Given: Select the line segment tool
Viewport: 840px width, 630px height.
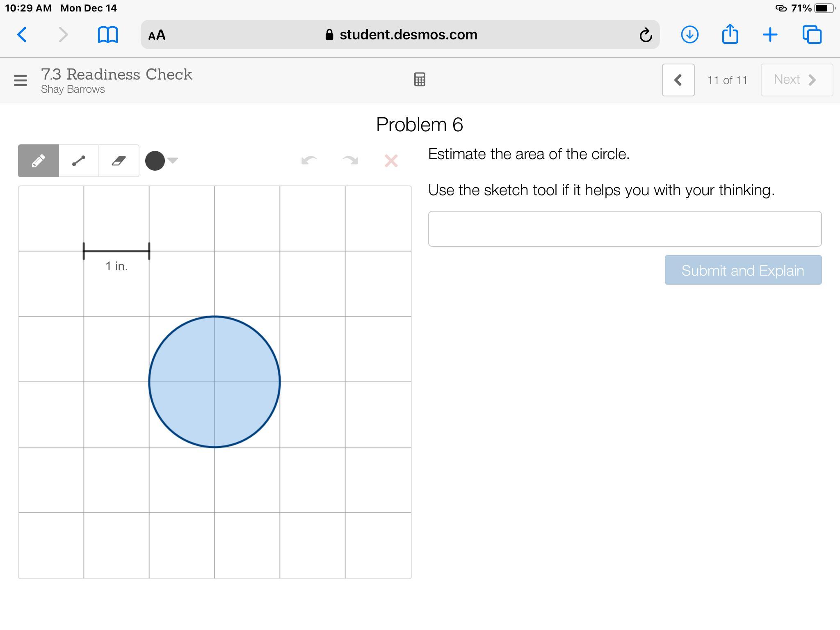Looking at the screenshot, I should coord(79,161).
